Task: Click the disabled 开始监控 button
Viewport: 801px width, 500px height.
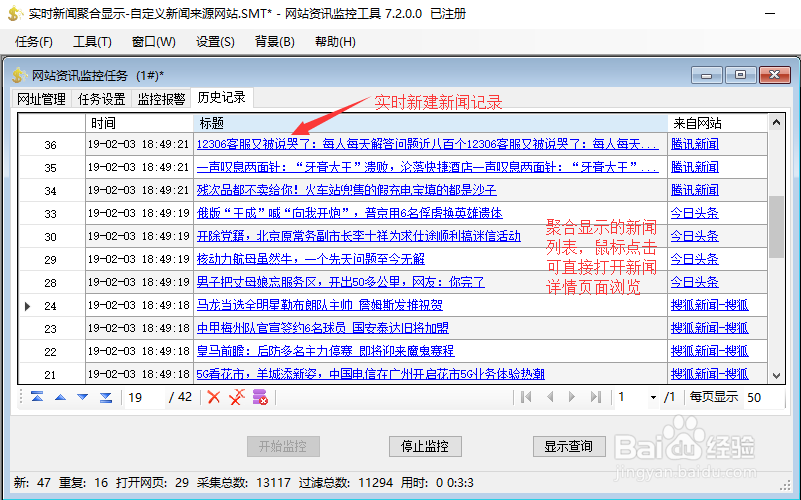Action: (283, 446)
